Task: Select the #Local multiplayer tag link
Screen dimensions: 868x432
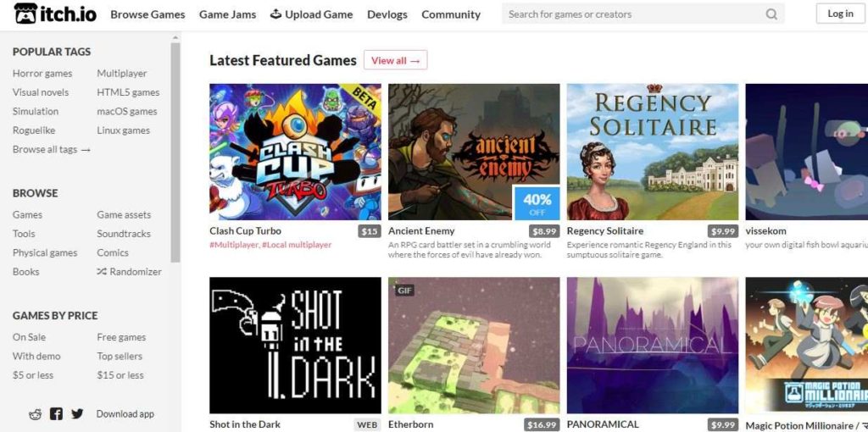Action: (297, 245)
